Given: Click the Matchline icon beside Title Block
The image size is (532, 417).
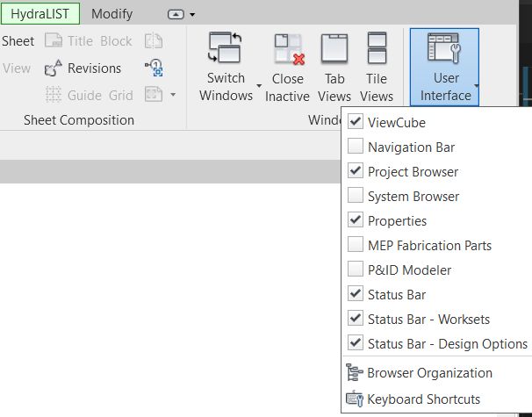Looking at the screenshot, I should [154, 40].
